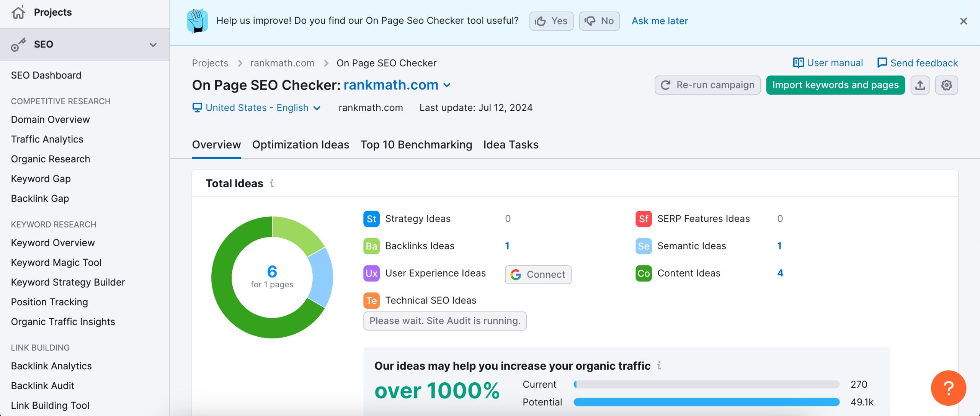
Task: Open the Idea Tasks tab
Action: [511, 145]
